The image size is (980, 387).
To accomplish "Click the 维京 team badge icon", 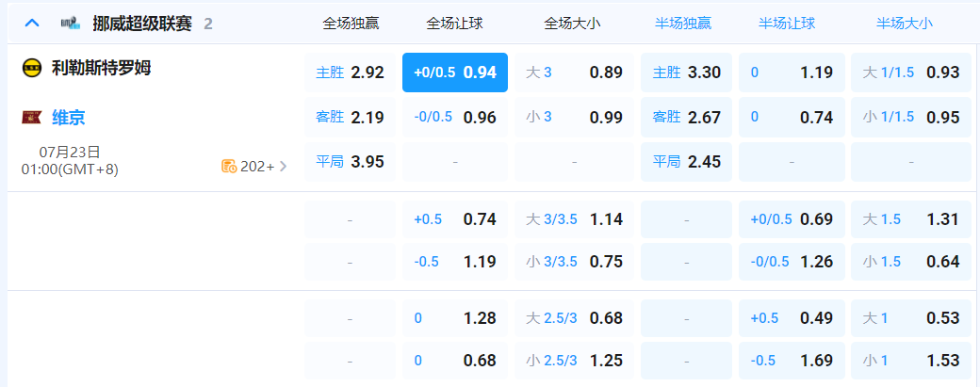I will [x=32, y=117].
